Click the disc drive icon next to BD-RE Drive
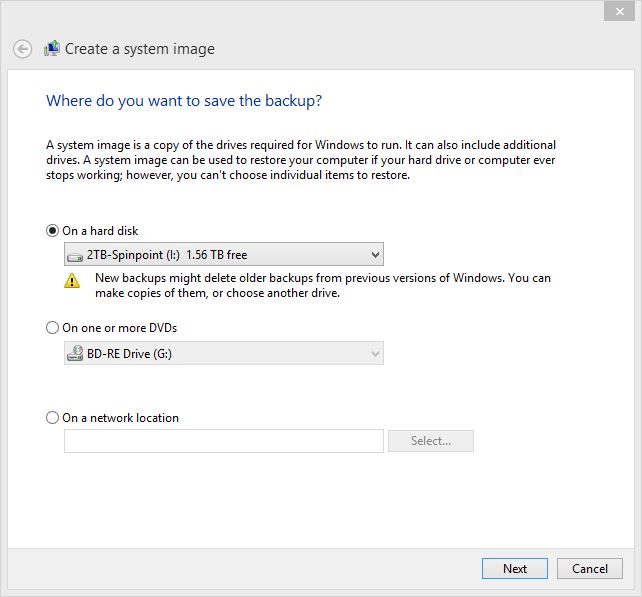The image size is (642, 597). (75, 353)
